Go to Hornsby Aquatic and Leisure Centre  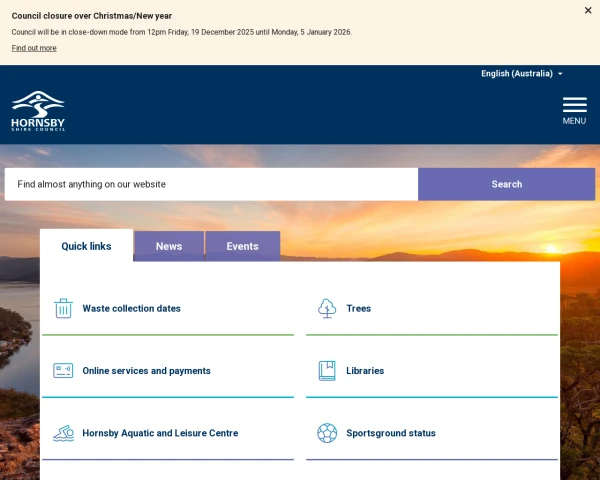(160, 433)
